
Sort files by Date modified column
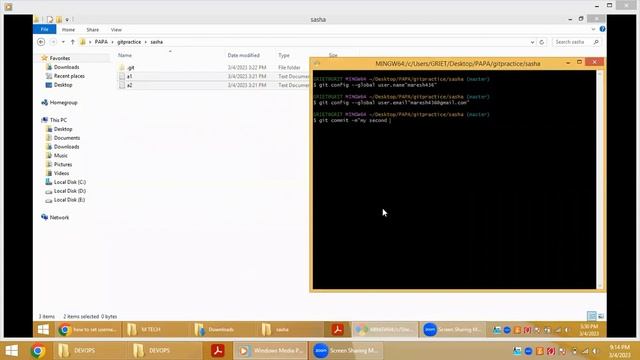tap(244, 55)
